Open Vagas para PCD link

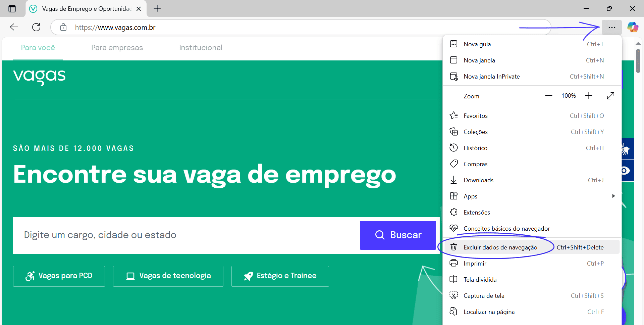point(59,276)
